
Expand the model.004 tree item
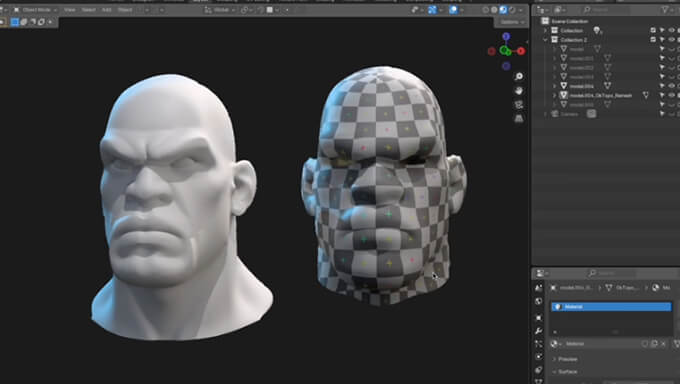click(x=555, y=86)
